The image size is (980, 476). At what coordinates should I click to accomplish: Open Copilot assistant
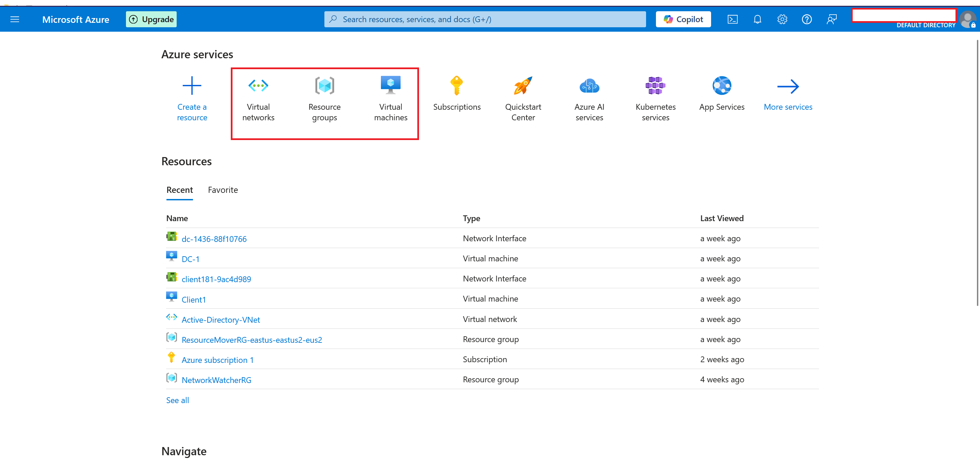[x=683, y=19]
